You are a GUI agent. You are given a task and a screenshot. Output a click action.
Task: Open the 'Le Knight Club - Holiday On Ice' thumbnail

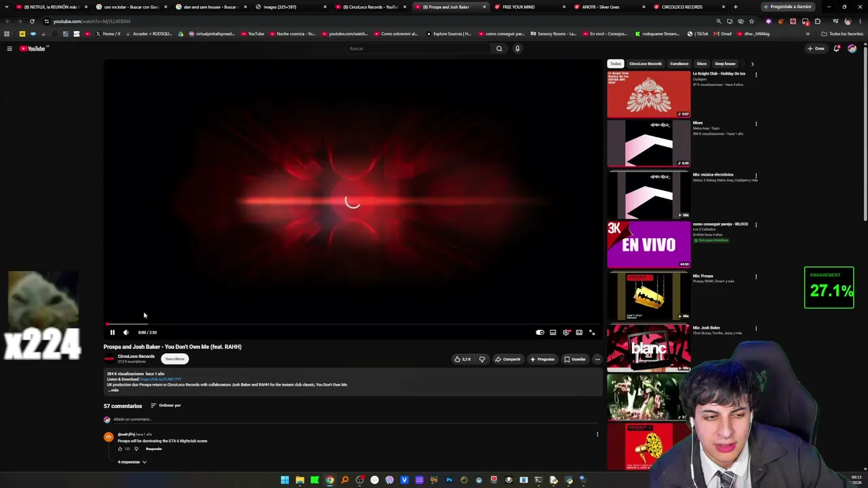click(649, 94)
